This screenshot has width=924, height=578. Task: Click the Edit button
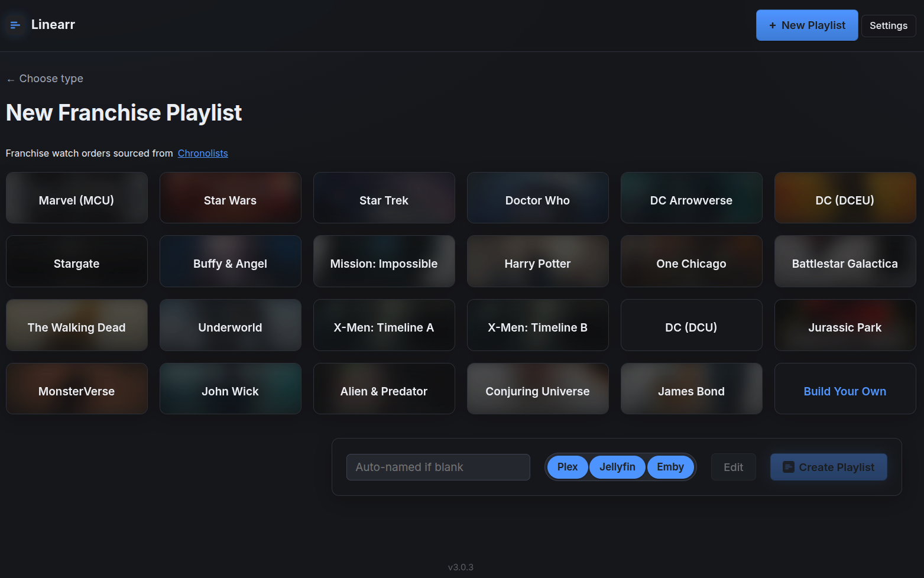(734, 467)
